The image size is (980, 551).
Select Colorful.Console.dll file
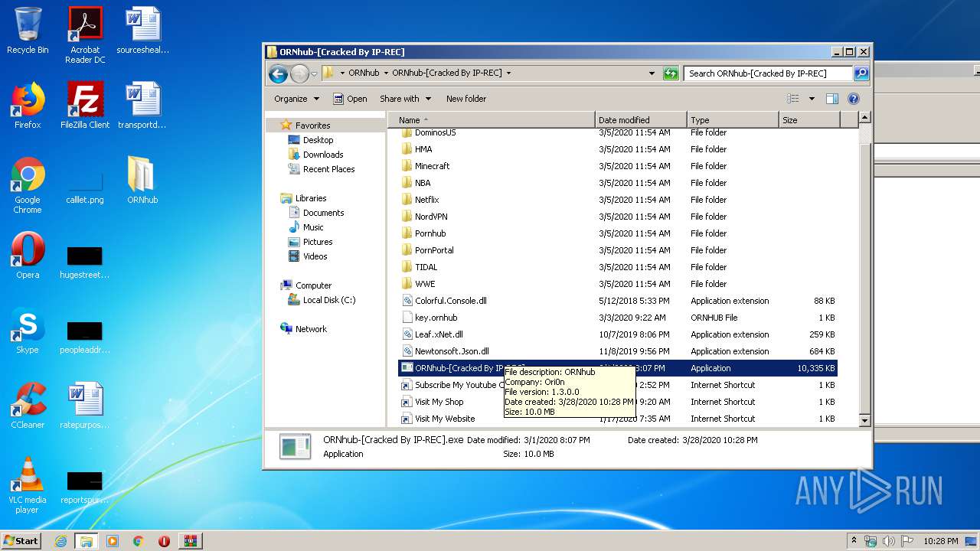click(x=618, y=301)
